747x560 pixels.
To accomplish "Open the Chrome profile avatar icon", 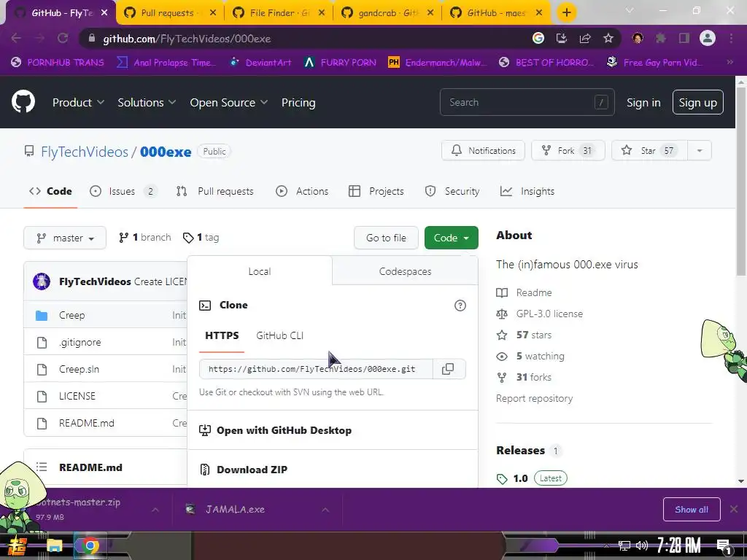I will [x=708, y=38].
